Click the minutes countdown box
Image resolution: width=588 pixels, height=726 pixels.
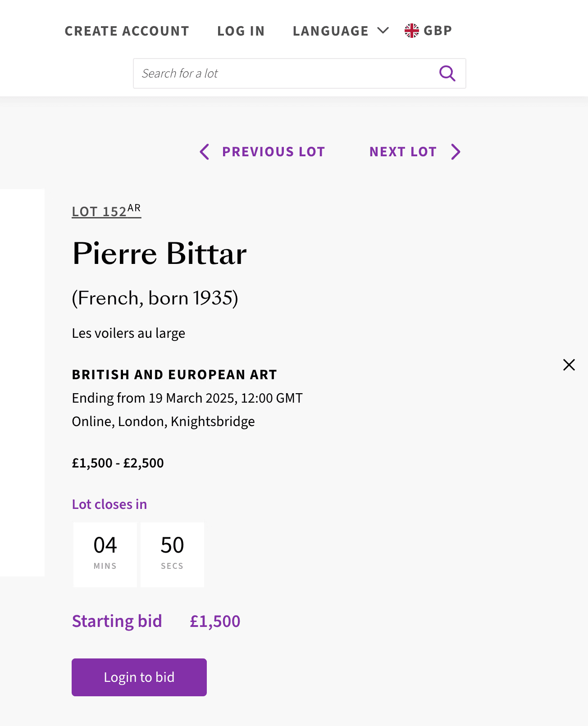105,554
